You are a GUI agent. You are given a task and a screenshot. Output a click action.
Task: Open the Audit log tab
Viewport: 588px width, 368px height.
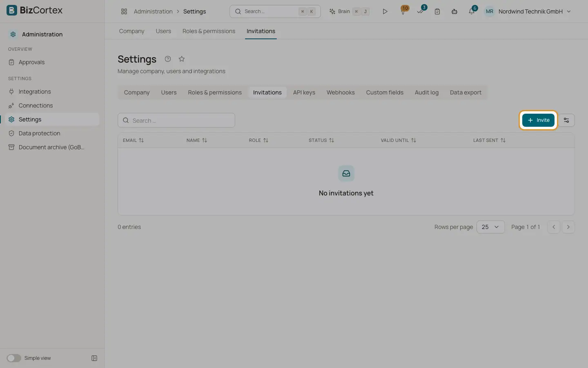[427, 92]
